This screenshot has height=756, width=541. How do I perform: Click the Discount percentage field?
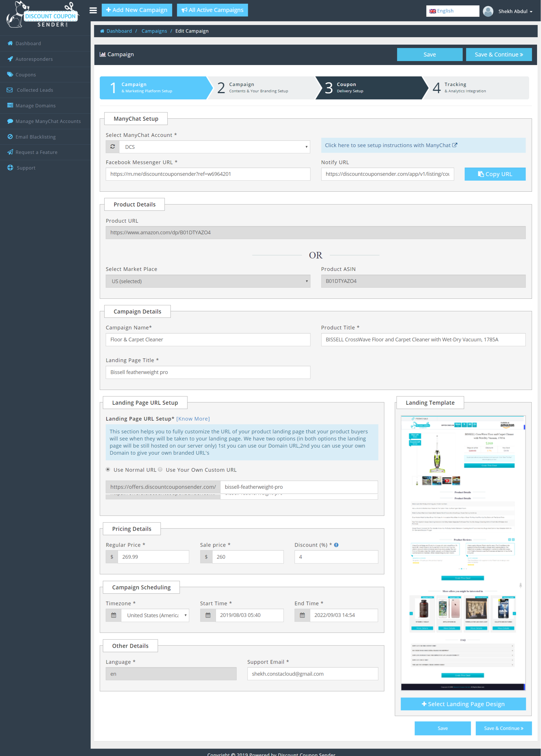336,557
